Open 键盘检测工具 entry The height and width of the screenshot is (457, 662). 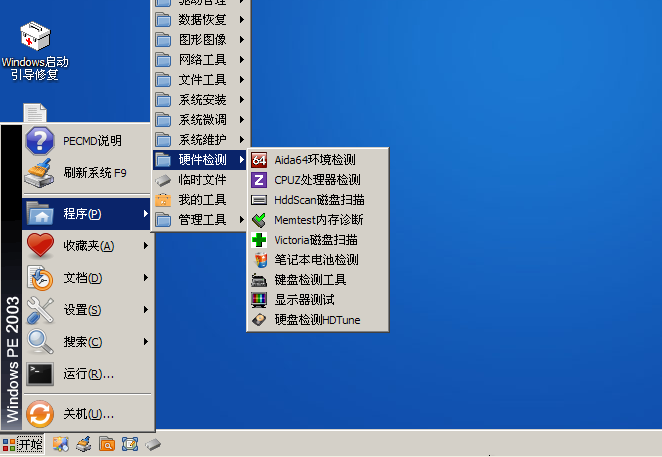pos(317,280)
